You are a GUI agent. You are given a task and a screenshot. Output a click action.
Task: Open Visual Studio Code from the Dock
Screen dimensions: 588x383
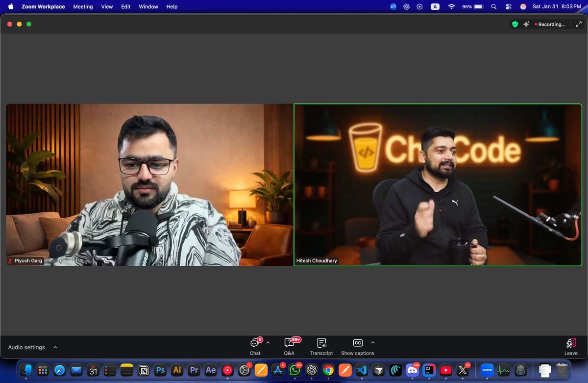[362, 370]
